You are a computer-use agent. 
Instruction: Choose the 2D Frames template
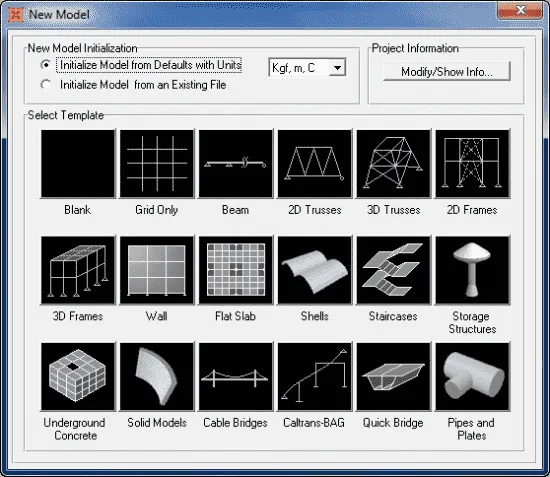point(472,163)
